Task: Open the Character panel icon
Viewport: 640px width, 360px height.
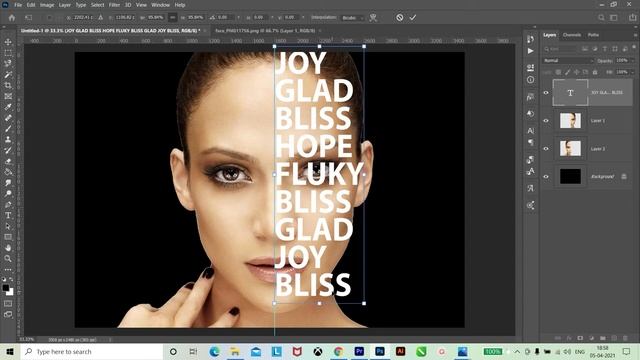Action: pyautogui.click(x=530, y=131)
